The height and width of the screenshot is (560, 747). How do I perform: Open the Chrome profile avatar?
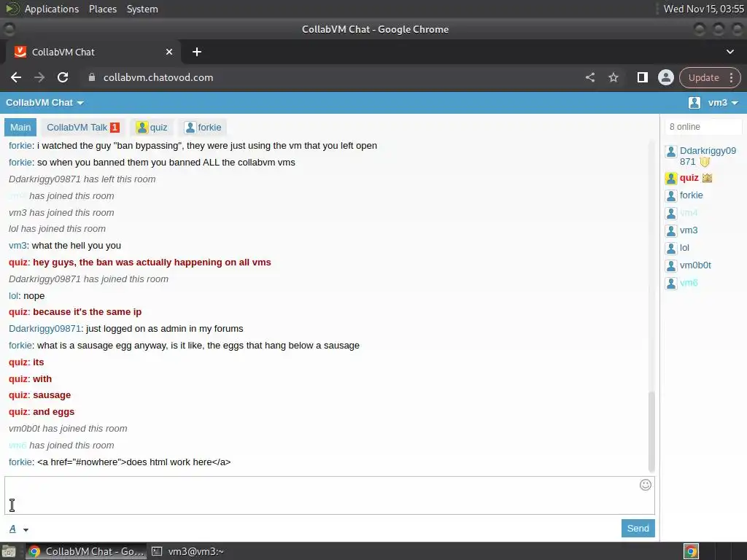point(665,77)
